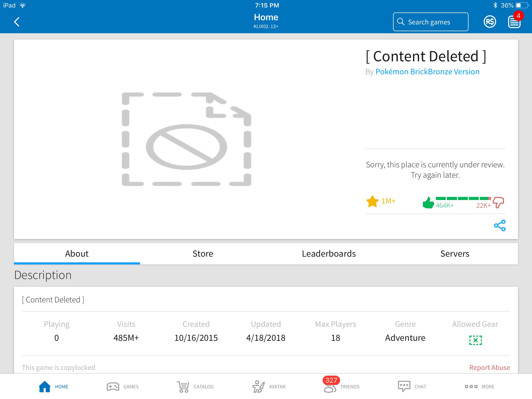The width and height of the screenshot is (532, 399).
Task: Tap the Home house icon
Action: (45, 387)
